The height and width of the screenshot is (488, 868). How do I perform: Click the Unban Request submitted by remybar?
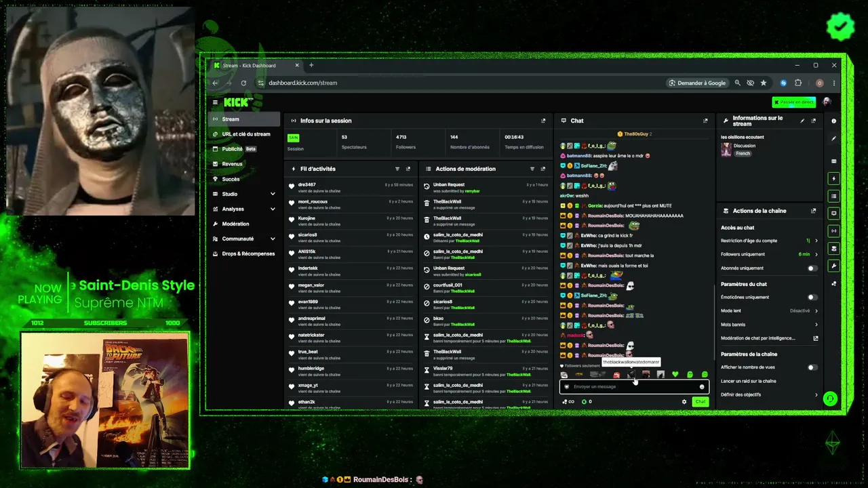coord(486,188)
